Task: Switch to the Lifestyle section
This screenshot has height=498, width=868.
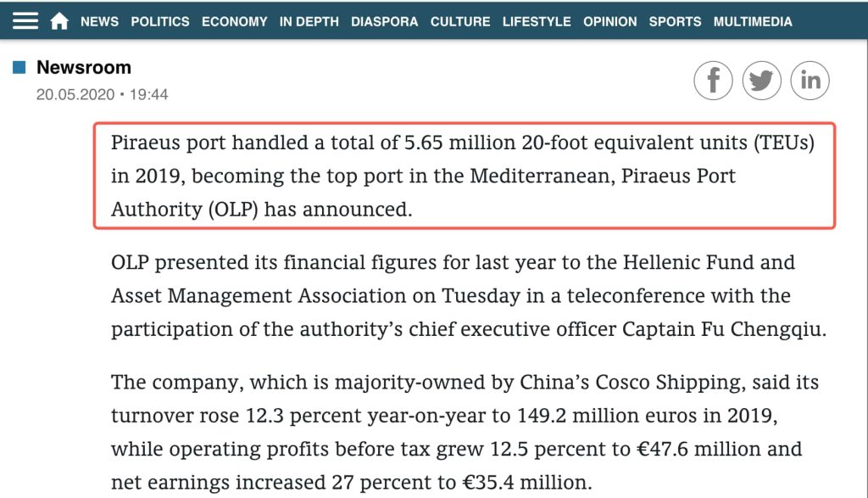Action: click(x=537, y=21)
